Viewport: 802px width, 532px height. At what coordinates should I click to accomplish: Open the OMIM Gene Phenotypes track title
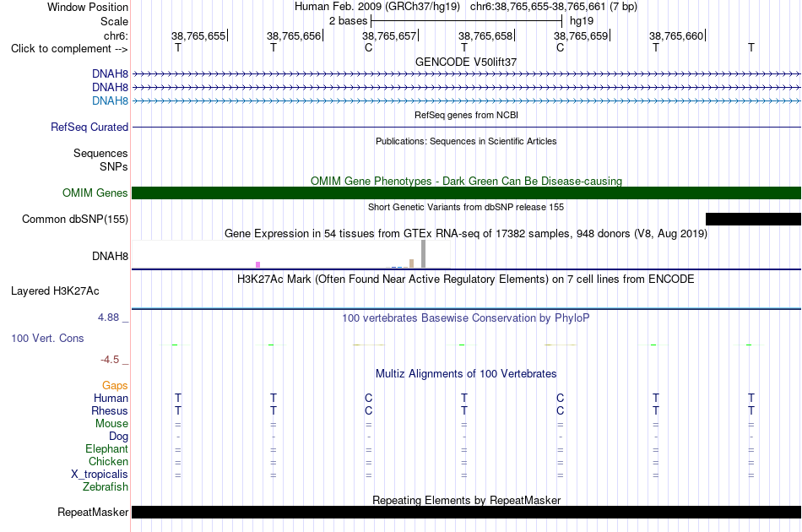tap(466, 181)
